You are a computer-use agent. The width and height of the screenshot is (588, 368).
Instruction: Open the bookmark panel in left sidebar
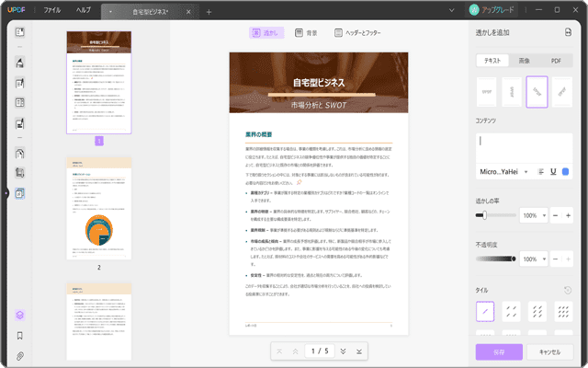(x=19, y=336)
